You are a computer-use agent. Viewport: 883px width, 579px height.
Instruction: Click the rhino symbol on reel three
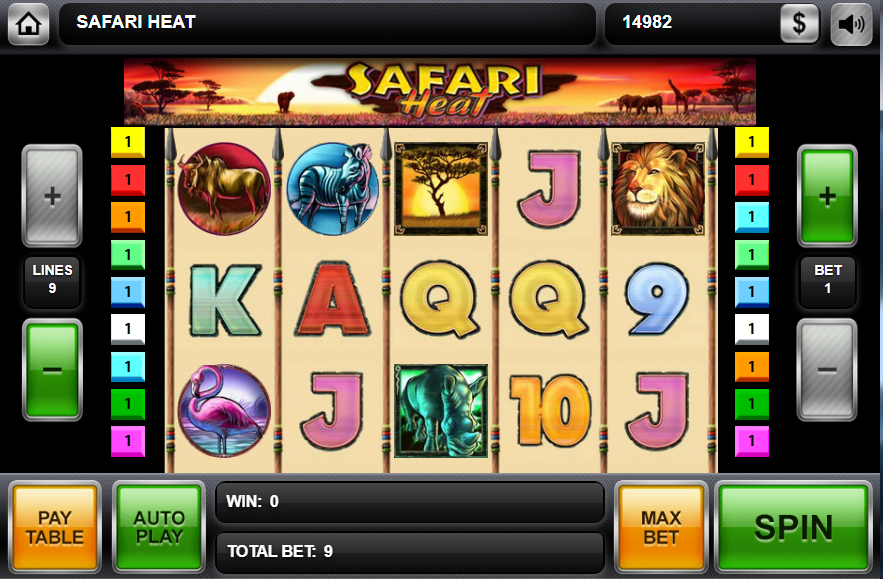click(440, 411)
